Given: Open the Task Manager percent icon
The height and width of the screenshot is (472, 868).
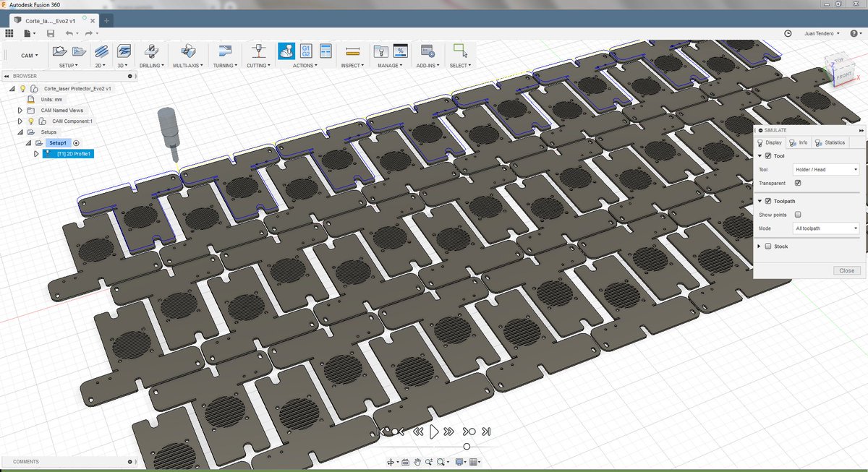Looking at the screenshot, I should click(x=400, y=51).
